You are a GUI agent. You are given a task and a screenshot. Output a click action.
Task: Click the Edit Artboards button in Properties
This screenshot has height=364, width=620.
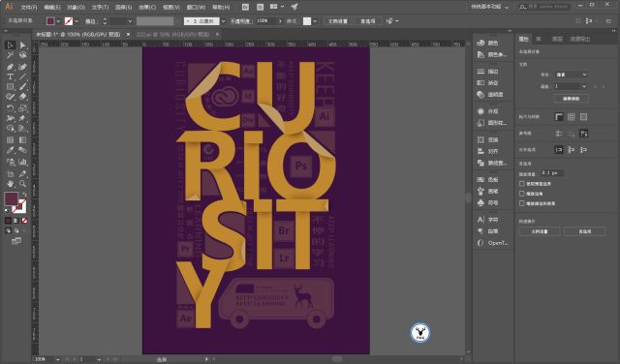[571, 99]
